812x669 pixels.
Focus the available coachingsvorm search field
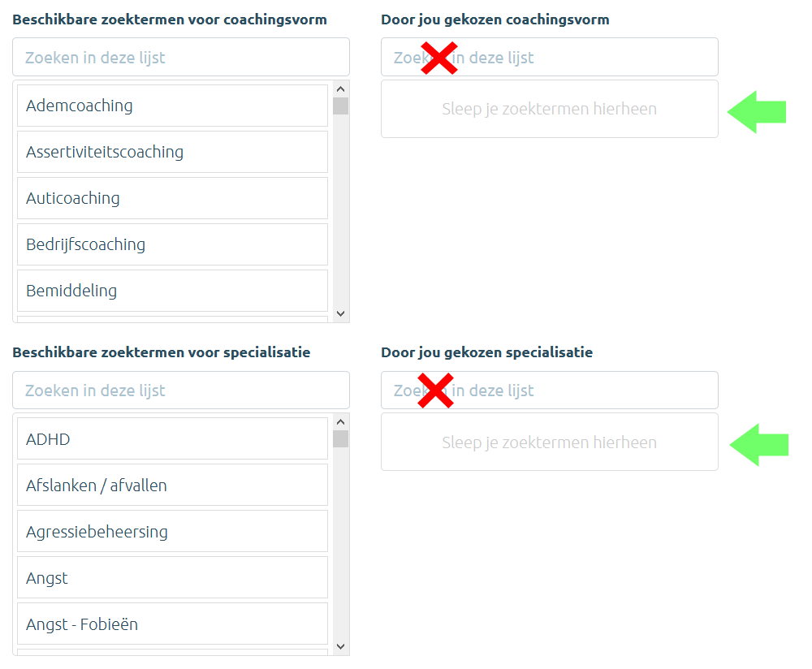181,58
